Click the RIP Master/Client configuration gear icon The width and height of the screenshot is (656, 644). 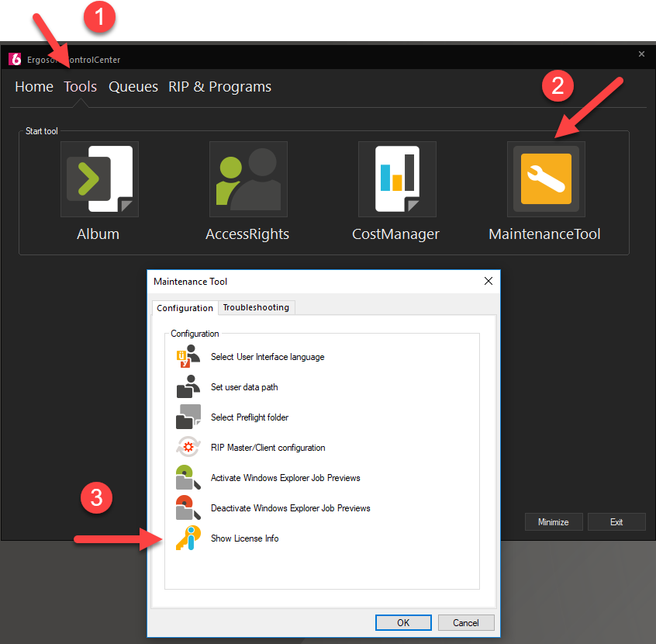[x=188, y=447]
